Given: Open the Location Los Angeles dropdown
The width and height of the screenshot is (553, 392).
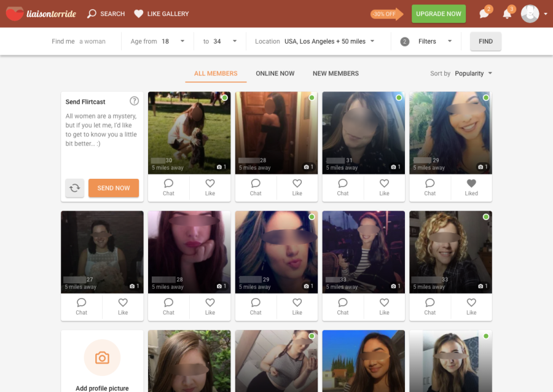Looking at the screenshot, I should [x=315, y=41].
